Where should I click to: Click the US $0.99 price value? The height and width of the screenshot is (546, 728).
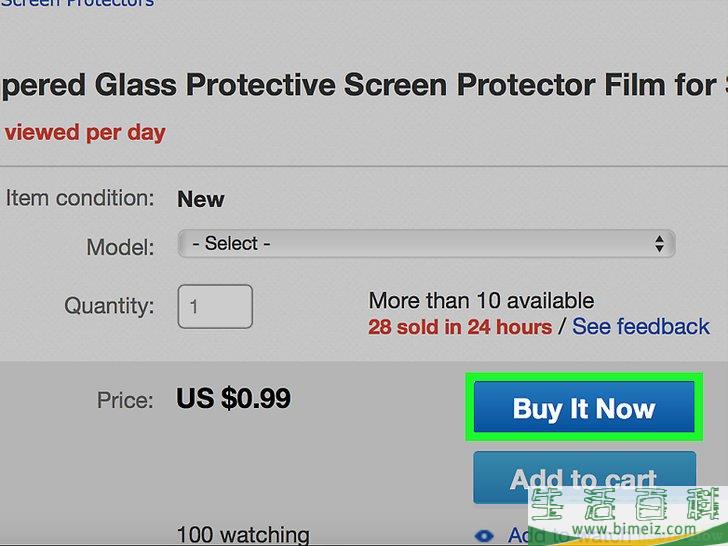point(234,398)
